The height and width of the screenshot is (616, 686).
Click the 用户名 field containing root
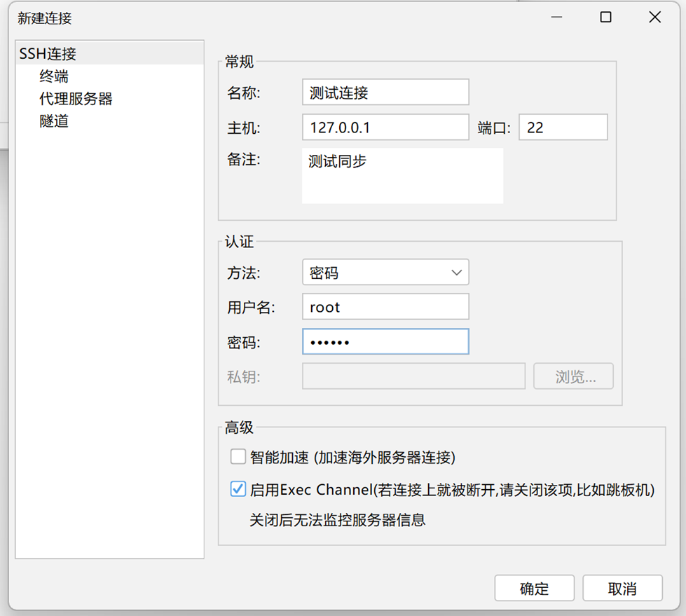point(385,307)
